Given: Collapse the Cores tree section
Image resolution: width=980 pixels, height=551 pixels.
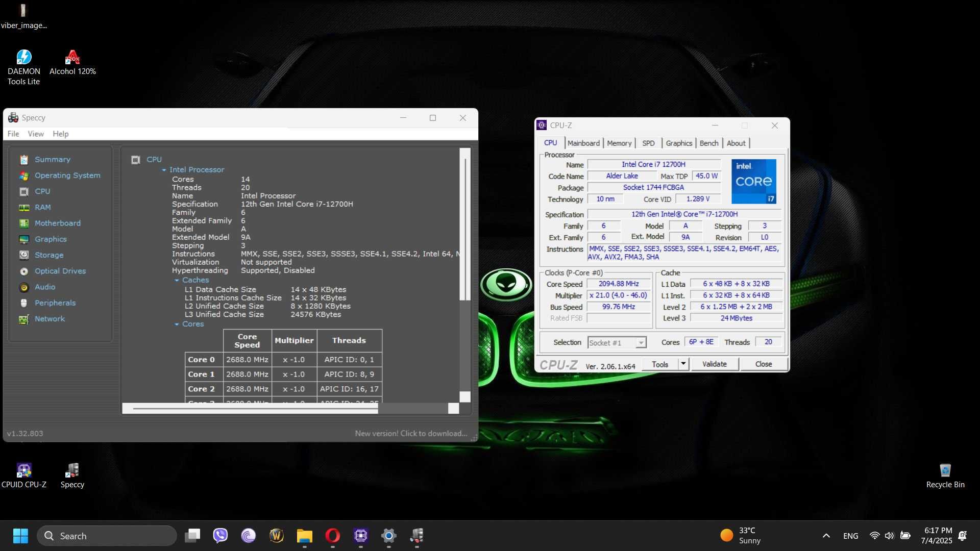Looking at the screenshot, I should (x=177, y=324).
